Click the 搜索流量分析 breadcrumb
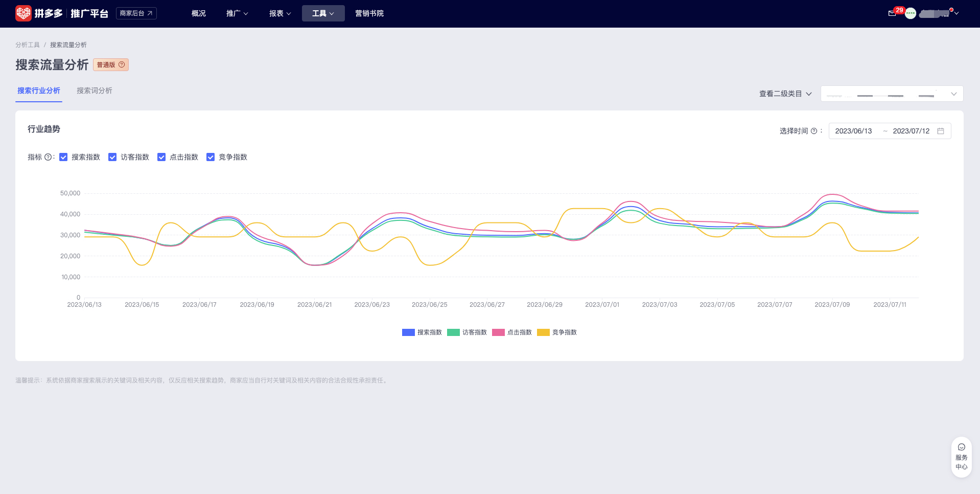980x494 pixels. coord(68,45)
